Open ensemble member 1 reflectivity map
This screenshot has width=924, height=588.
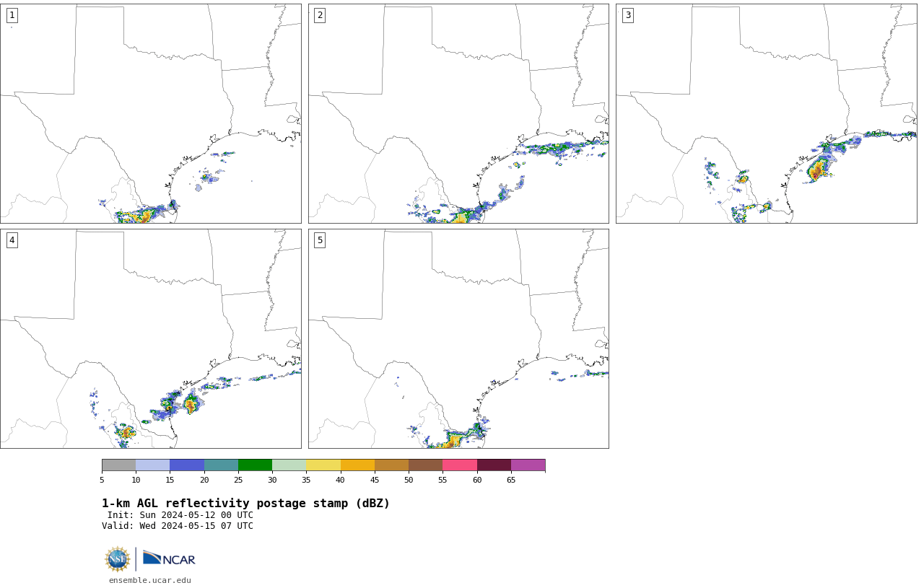[150, 113]
